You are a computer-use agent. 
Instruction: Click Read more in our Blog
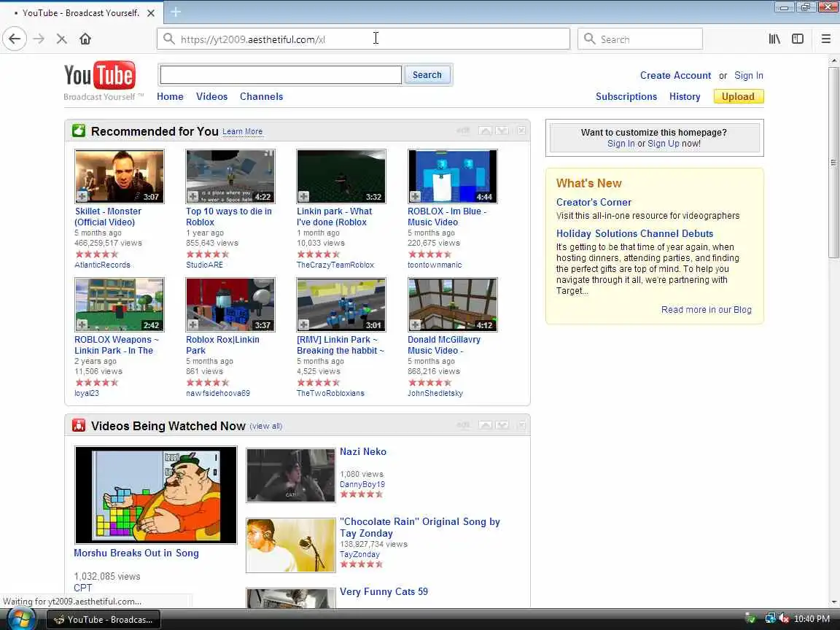coord(706,310)
